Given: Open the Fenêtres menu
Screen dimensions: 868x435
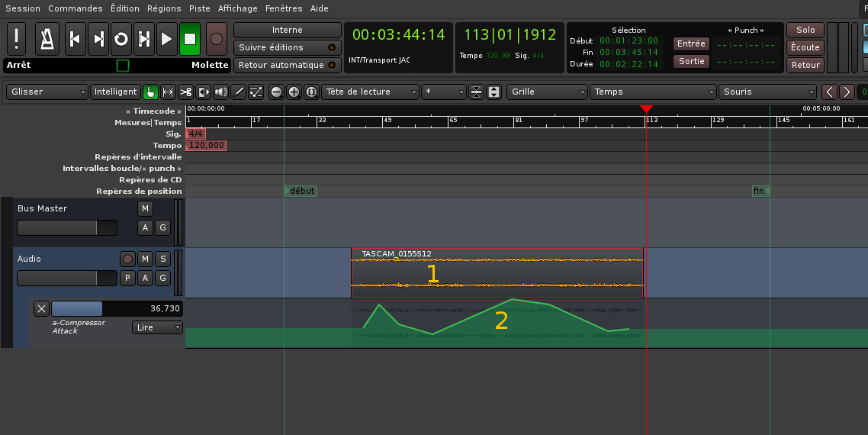Looking at the screenshot, I should pyautogui.click(x=284, y=8).
